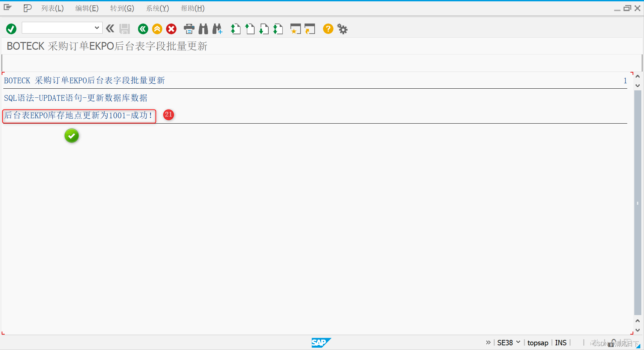Open the Help question mark icon
This screenshot has width=644, height=350.
click(328, 29)
